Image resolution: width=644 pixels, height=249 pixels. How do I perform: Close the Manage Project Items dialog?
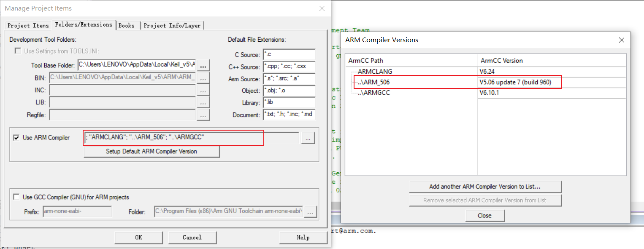coord(322,8)
